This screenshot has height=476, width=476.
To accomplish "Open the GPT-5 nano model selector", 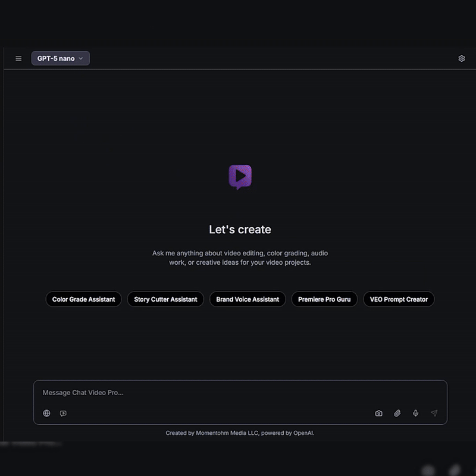I will tap(61, 58).
